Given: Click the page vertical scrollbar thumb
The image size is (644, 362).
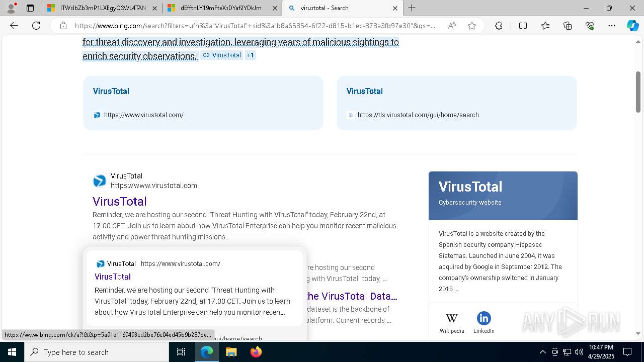Looking at the screenshot, I should pos(638,92).
